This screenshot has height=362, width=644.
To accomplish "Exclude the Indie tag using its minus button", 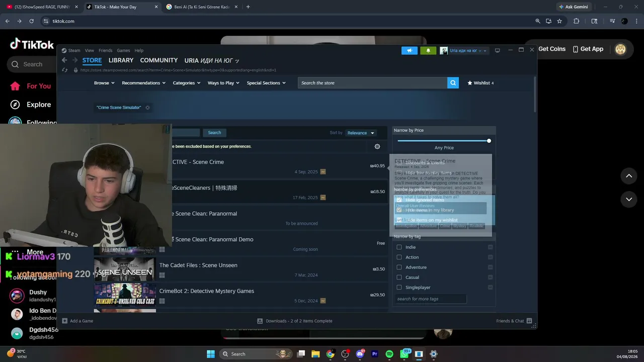I will pyautogui.click(x=491, y=247).
